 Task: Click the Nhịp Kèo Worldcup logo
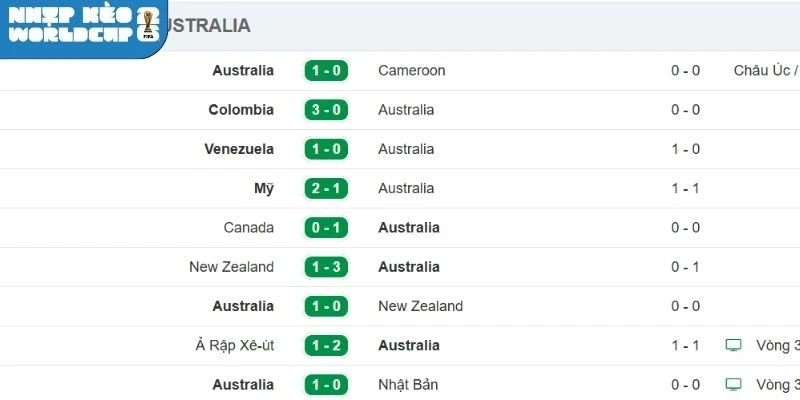coord(82,25)
